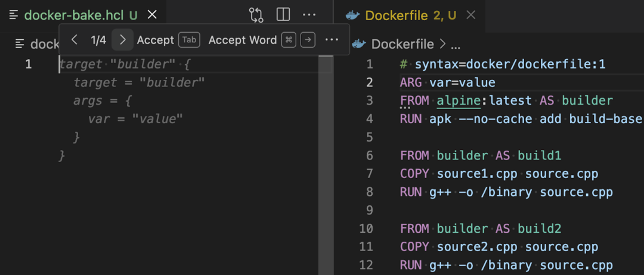
Task: Click Accept Word in the suggestion toolbar
Action: coord(243,40)
